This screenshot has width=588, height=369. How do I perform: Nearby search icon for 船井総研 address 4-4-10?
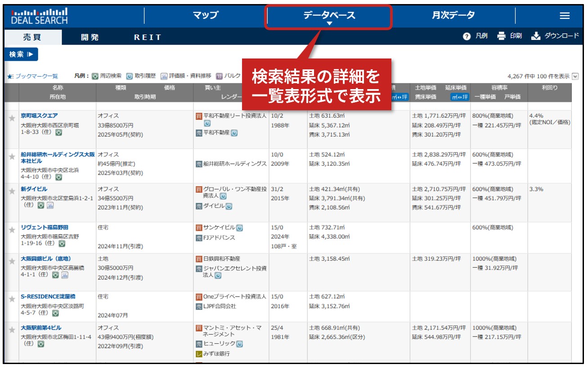(58, 177)
